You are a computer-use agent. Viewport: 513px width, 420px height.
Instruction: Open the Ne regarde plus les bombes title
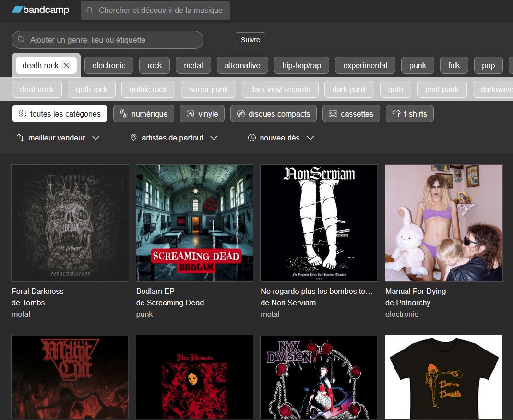point(317,291)
